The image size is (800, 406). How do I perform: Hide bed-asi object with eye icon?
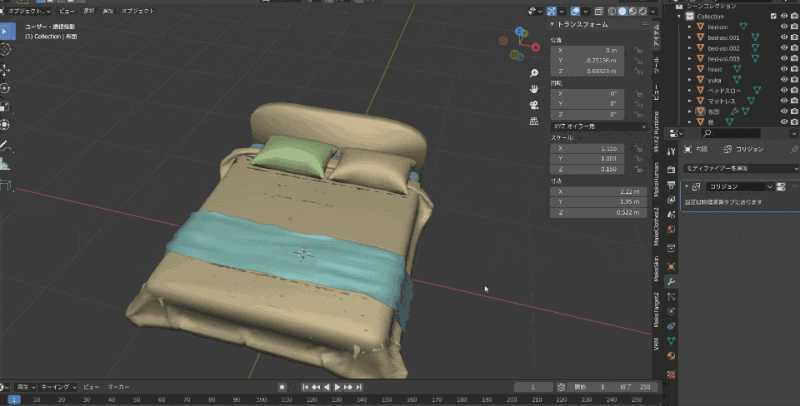(784, 27)
